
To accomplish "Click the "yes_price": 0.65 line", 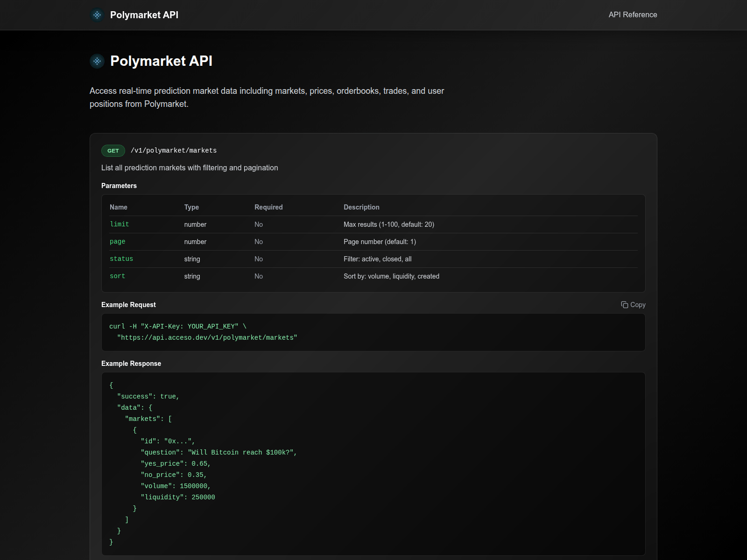I will click(x=176, y=464).
